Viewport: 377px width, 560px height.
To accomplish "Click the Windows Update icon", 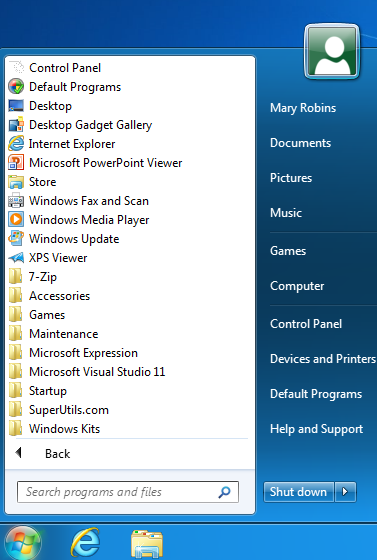I will pos(16,239).
